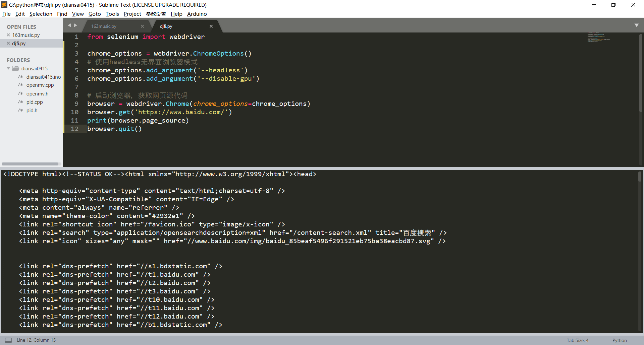Click the file icon beside openmv.h
This screenshot has width=644, height=345.
(x=20, y=93)
